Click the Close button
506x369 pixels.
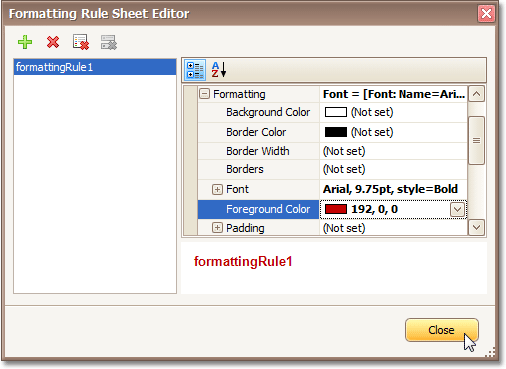[x=442, y=330]
